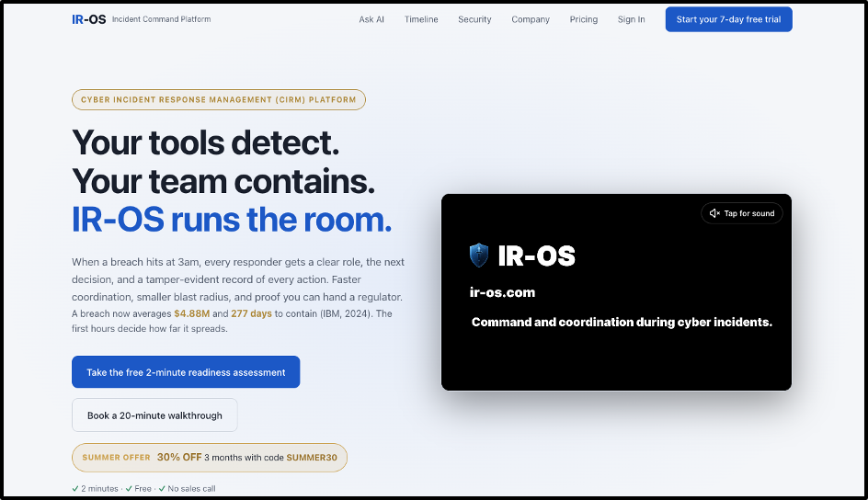Open the Ask AI menu item
This screenshot has width=868, height=500.
371,19
